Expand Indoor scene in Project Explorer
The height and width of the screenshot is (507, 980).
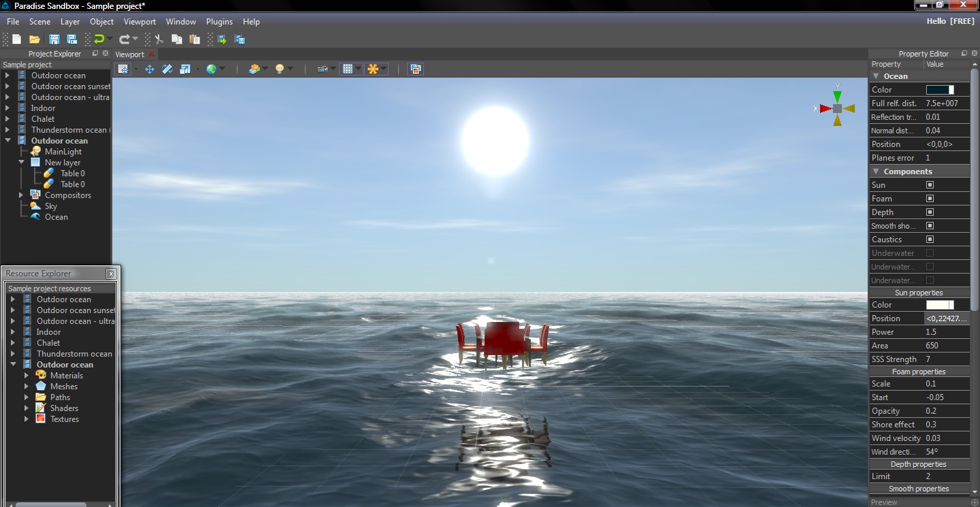[7, 108]
